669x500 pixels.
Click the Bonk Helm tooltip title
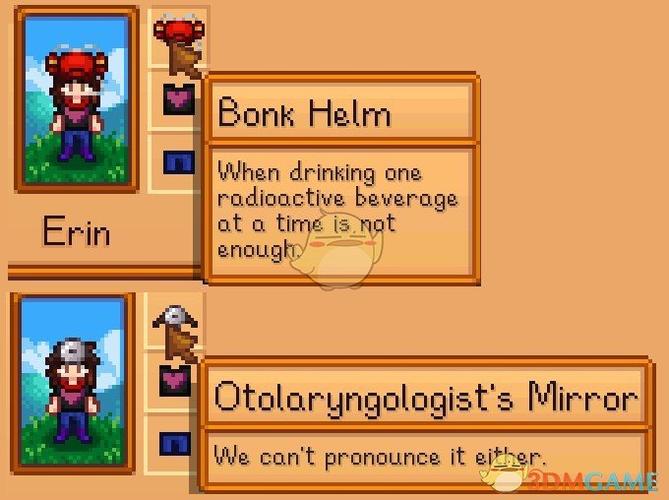tap(304, 112)
